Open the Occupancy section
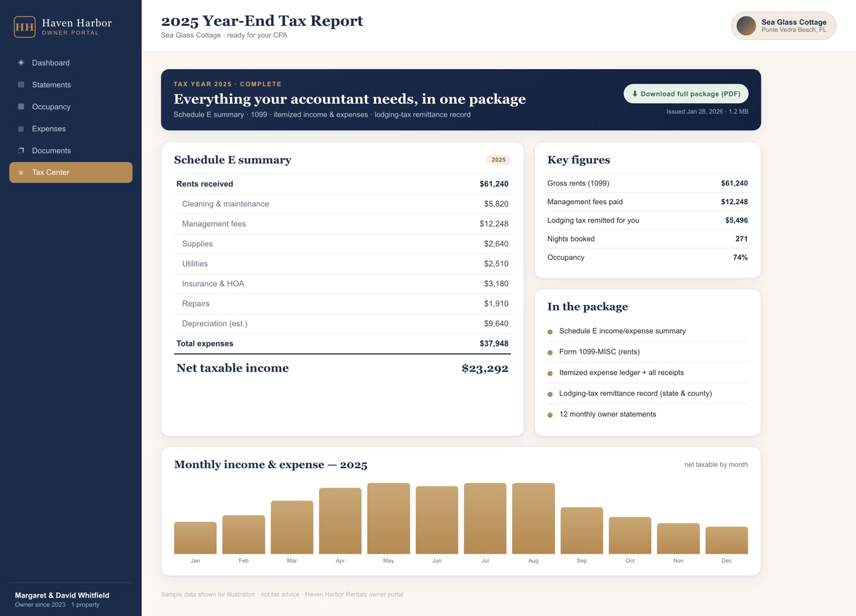This screenshot has height=616, width=856. pyautogui.click(x=71, y=106)
